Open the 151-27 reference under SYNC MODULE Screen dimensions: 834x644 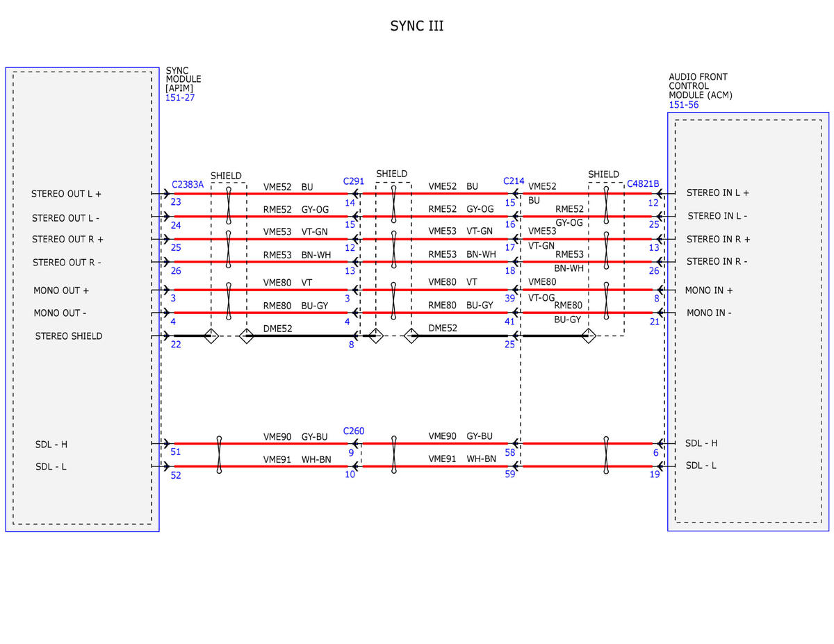180,98
